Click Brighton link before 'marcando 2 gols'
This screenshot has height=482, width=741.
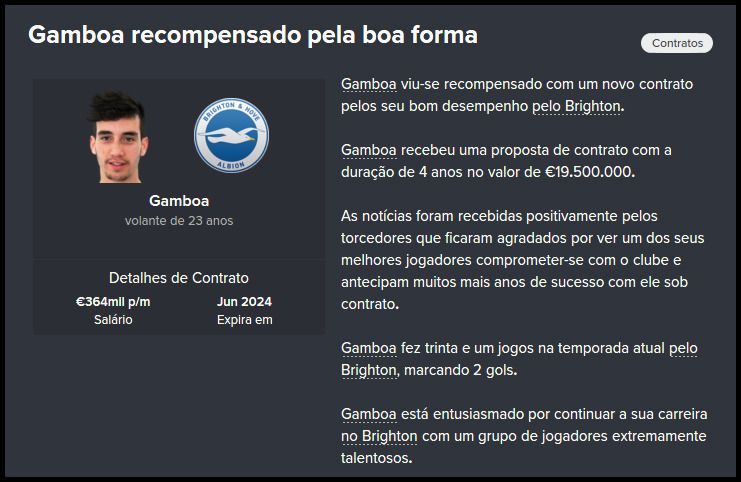[x=369, y=370]
